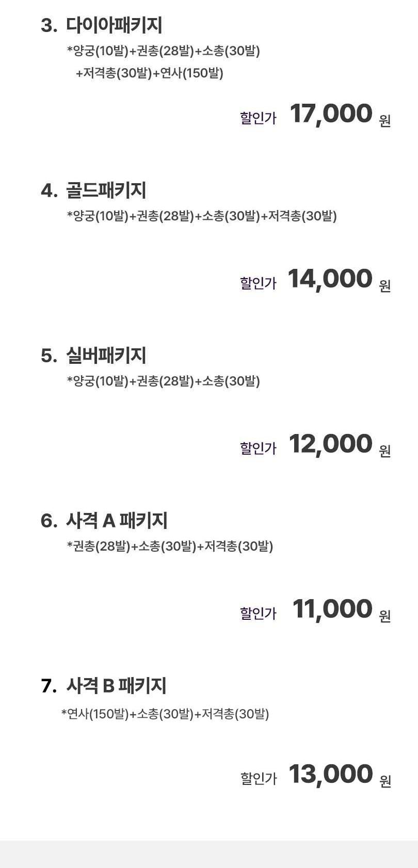Click the 사격 A 패키지 contents description
Viewport: 418px width, 868px height.
[x=170, y=546]
